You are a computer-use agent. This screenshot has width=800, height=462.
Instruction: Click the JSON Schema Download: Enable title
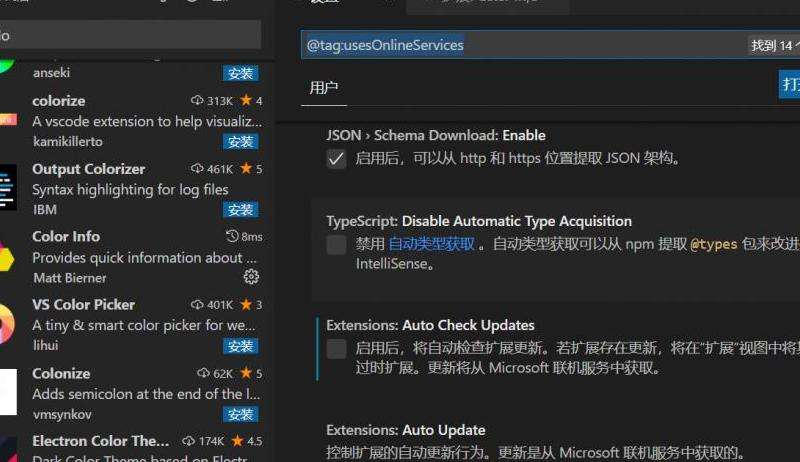coord(436,135)
